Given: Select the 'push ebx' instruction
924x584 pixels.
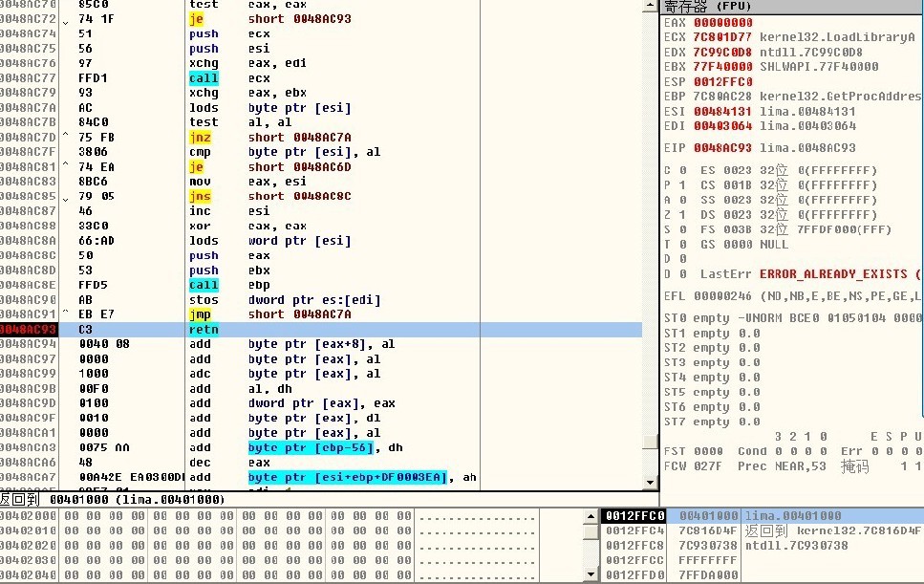Looking at the screenshot, I should (x=229, y=270).
